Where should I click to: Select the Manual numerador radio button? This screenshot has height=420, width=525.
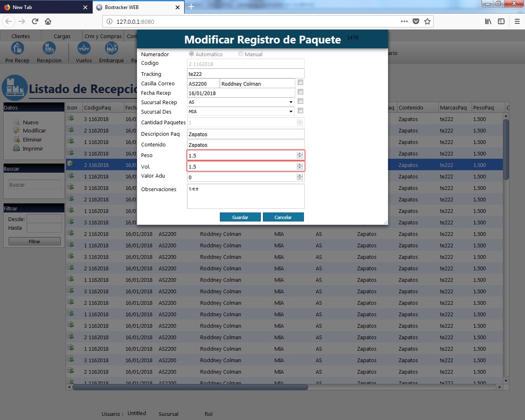point(241,54)
